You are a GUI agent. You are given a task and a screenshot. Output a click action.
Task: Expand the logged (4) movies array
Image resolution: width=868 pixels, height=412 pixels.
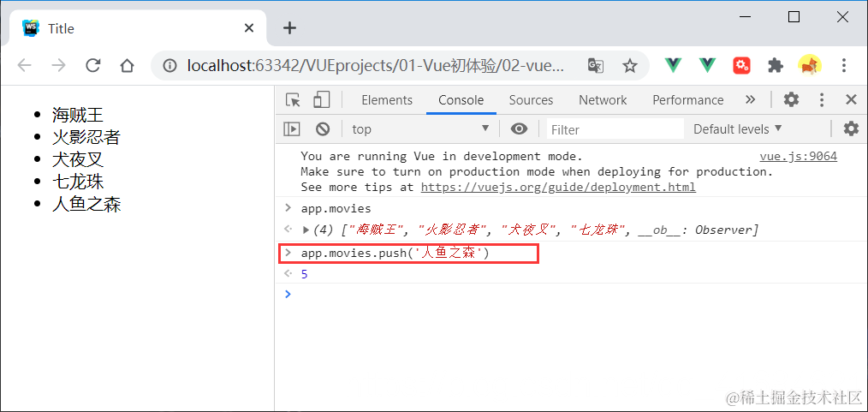[306, 230]
